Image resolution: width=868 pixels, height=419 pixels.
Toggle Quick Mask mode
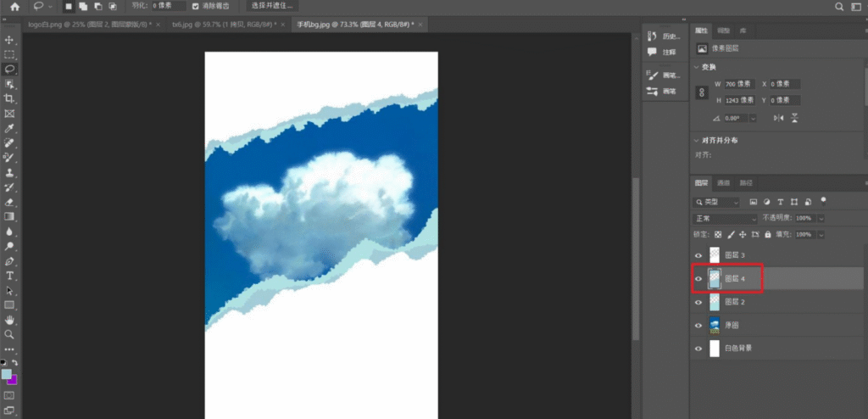pos(9,396)
